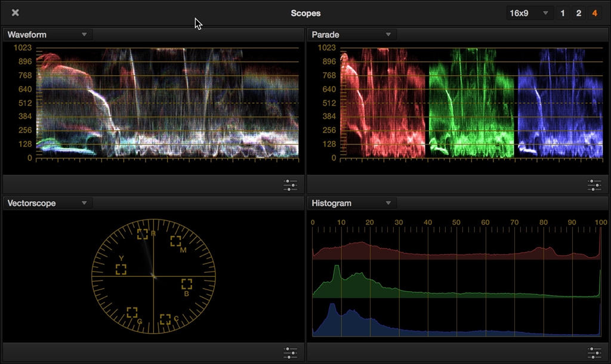
Task: Open the 16x9 aspect ratio dropdown
Action: [x=529, y=13]
